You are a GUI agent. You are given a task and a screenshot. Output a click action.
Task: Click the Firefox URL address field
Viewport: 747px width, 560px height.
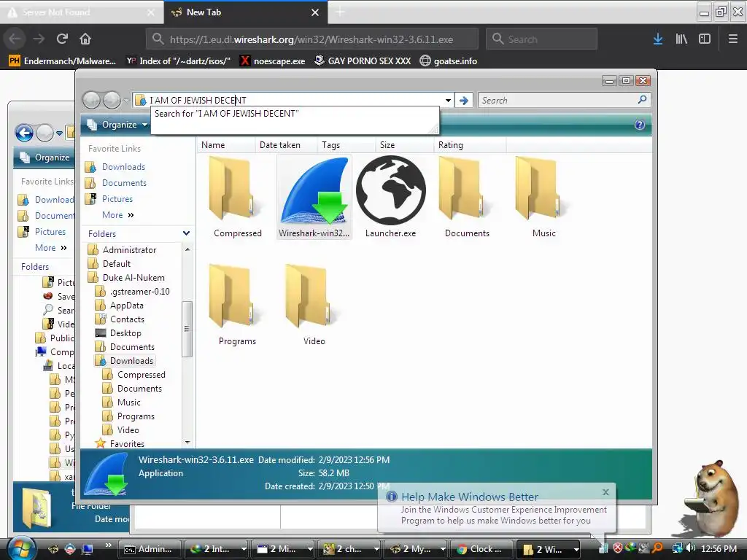tap(311, 39)
